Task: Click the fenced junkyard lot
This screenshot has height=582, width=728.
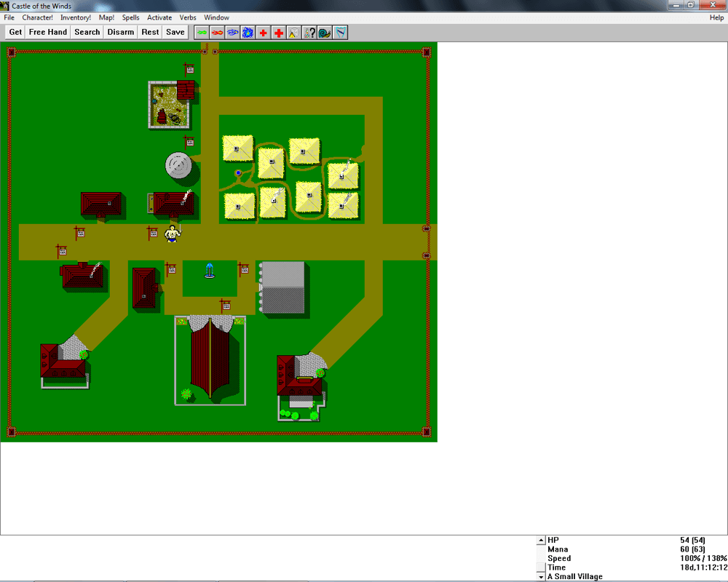Action: (169, 105)
